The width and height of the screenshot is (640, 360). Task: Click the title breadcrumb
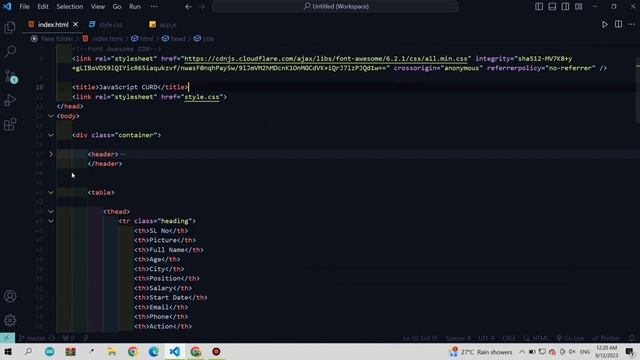(209, 39)
